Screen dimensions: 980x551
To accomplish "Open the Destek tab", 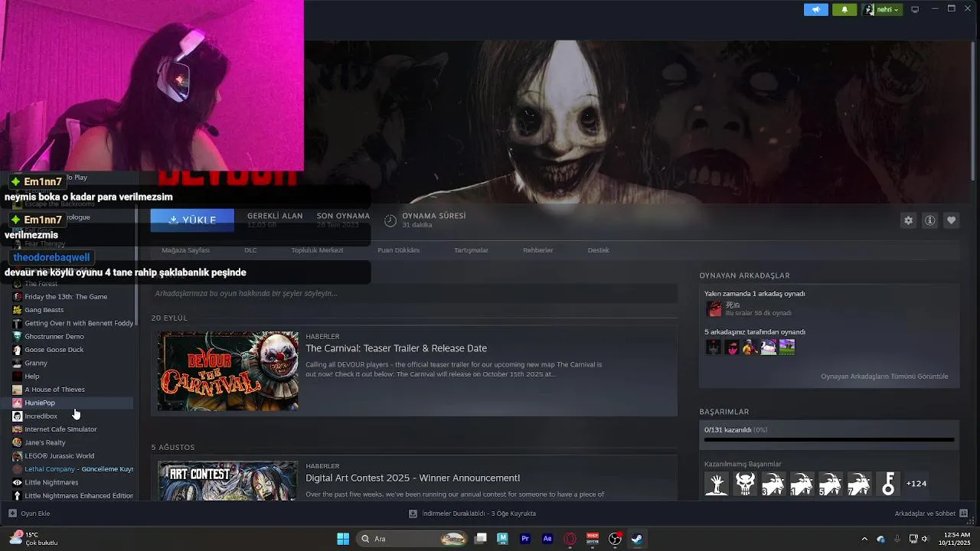I will click(598, 250).
